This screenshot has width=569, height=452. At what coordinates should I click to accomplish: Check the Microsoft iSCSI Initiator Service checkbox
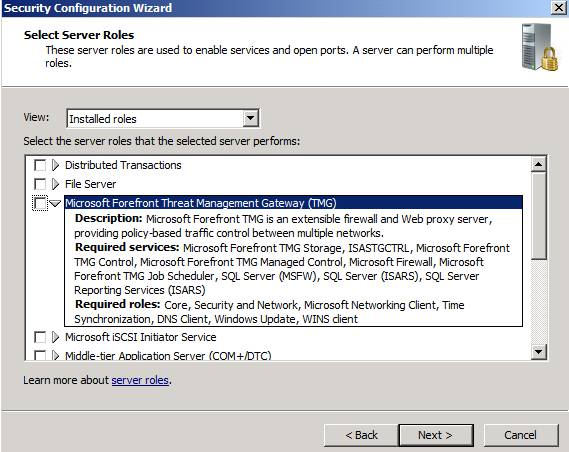click(x=40, y=337)
